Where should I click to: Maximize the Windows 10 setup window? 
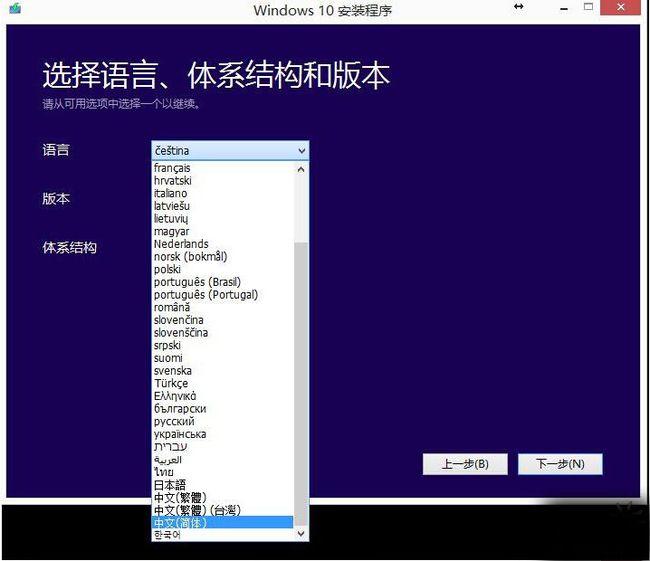pyautogui.click(x=588, y=7)
